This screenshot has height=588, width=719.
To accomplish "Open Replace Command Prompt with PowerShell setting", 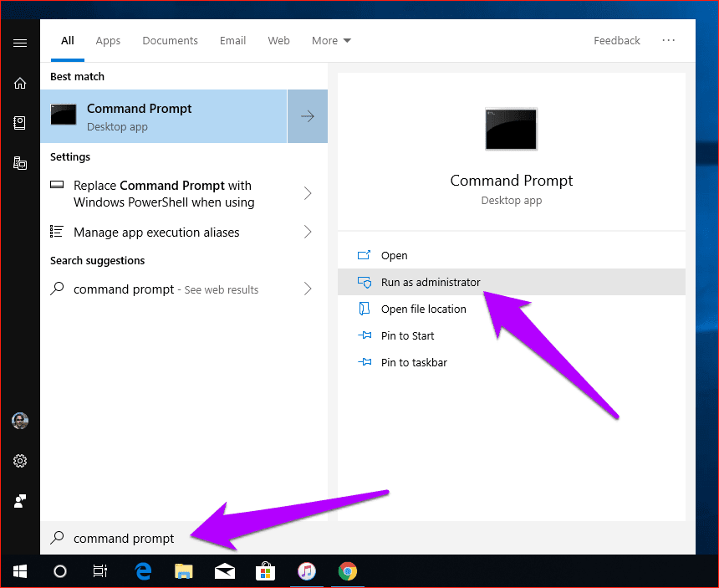I will (x=184, y=193).
